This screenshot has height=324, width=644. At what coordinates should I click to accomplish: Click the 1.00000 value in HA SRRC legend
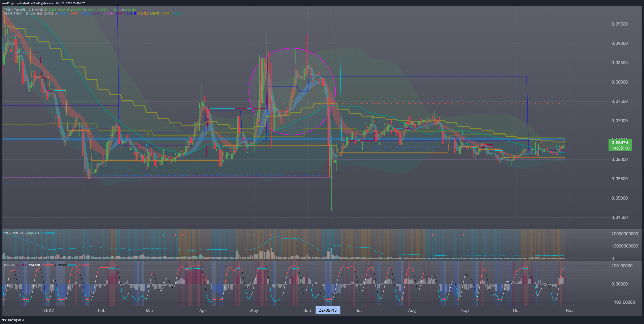click(73, 265)
